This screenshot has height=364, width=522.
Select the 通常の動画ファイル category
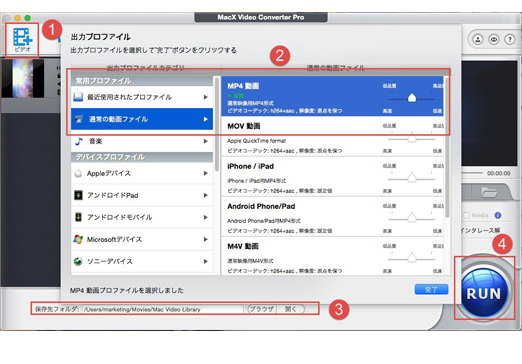click(142, 119)
